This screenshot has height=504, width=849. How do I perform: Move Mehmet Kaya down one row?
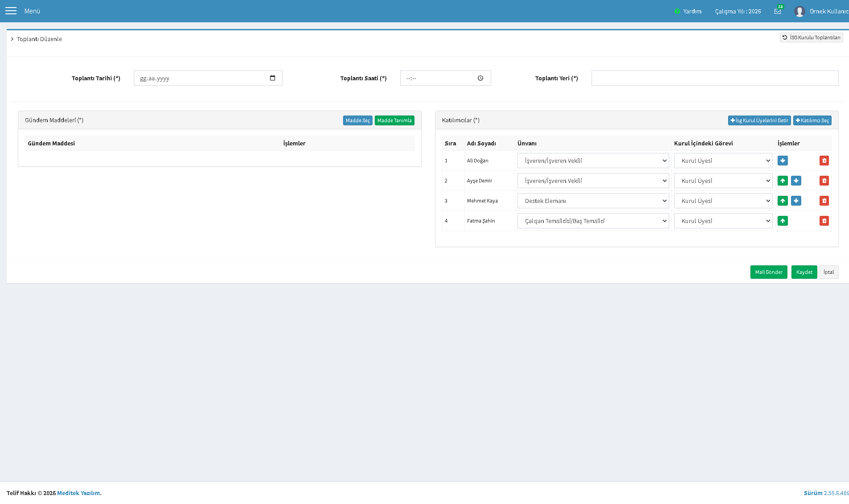coord(796,201)
